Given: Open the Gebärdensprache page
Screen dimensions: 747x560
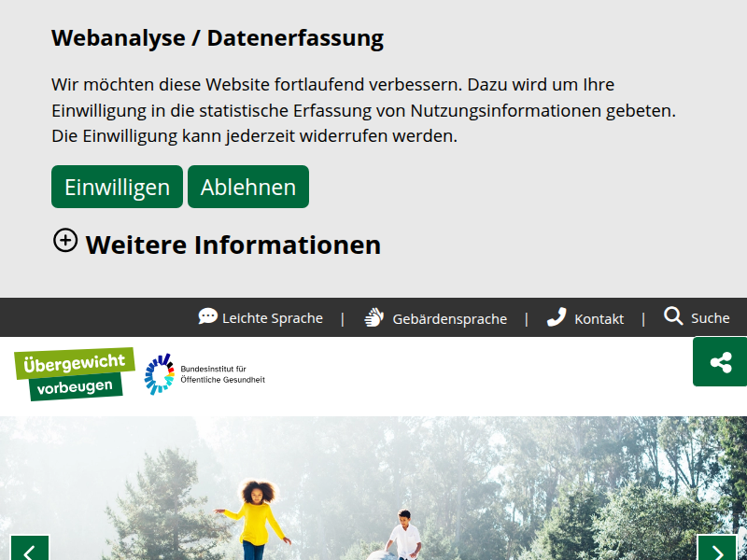Looking at the screenshot, I should pos(435,317).
